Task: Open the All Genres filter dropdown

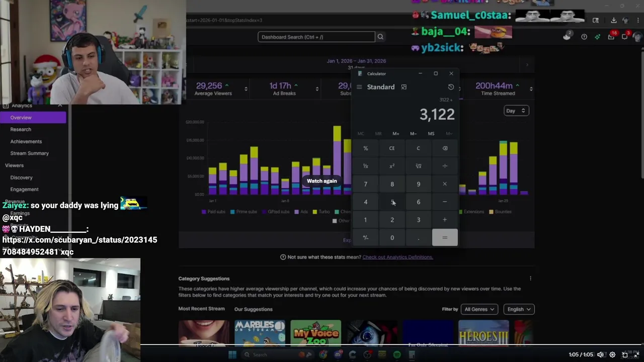Action: [x=479, y=309]
